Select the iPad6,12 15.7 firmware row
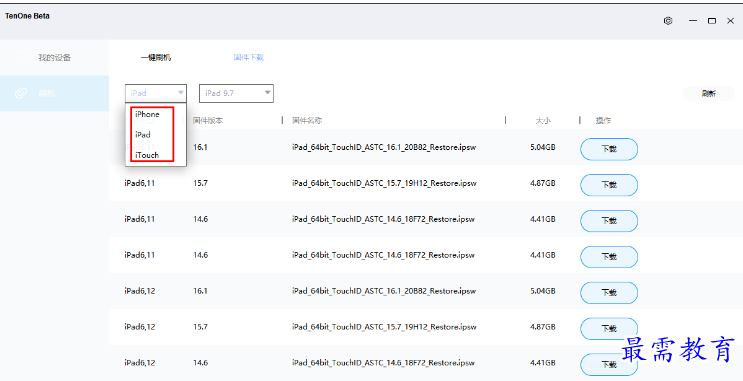The width and height of the screenshot is (743, 381). [x=426, y=327]
